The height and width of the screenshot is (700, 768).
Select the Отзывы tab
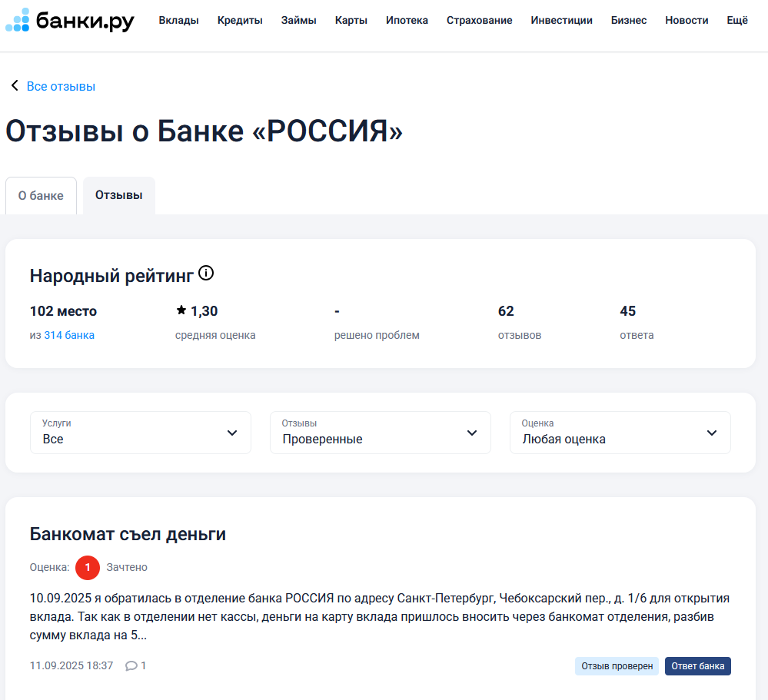coord(118,195)
